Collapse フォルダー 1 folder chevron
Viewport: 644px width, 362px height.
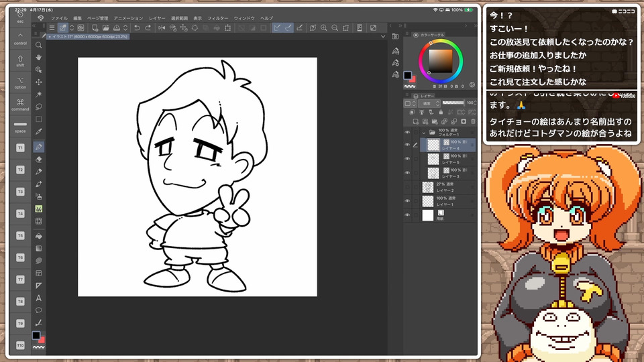[423, 133]
